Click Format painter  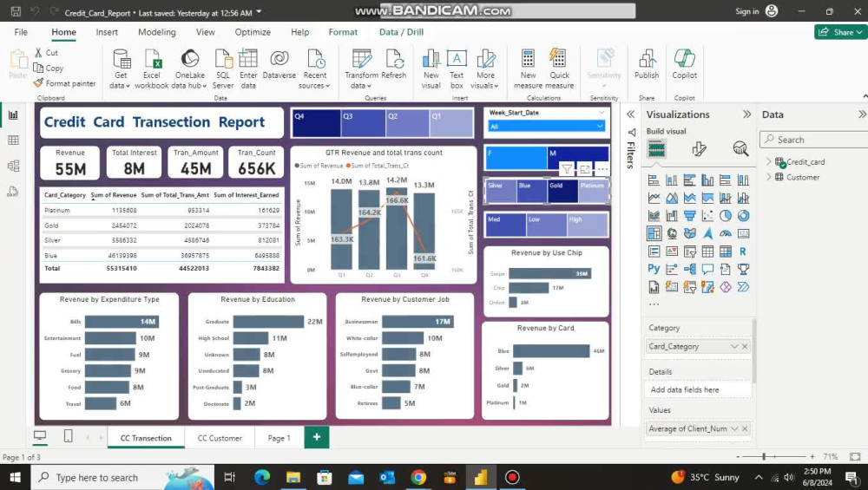65,83
